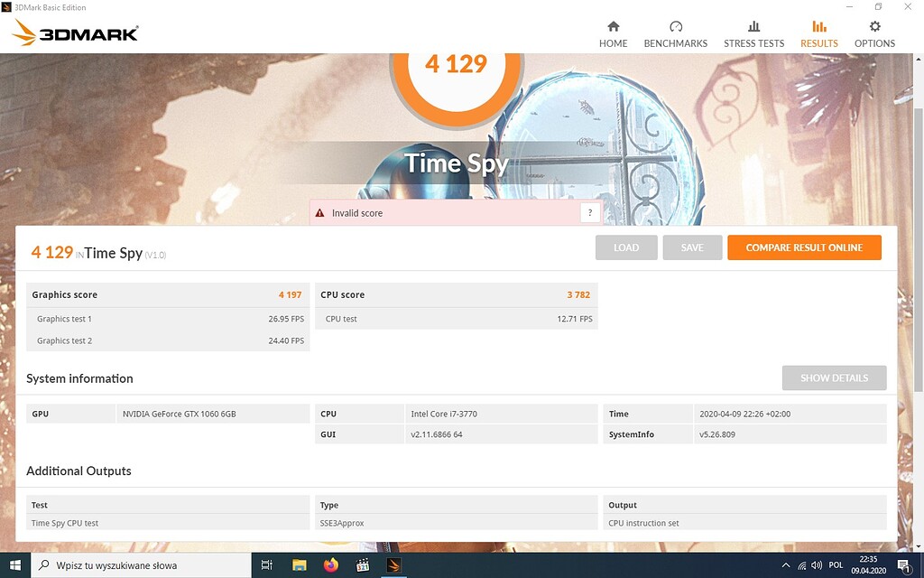Viewport: 924px width, 578px height.
Task: Click the POL language indicator
Action: [836, 565]
